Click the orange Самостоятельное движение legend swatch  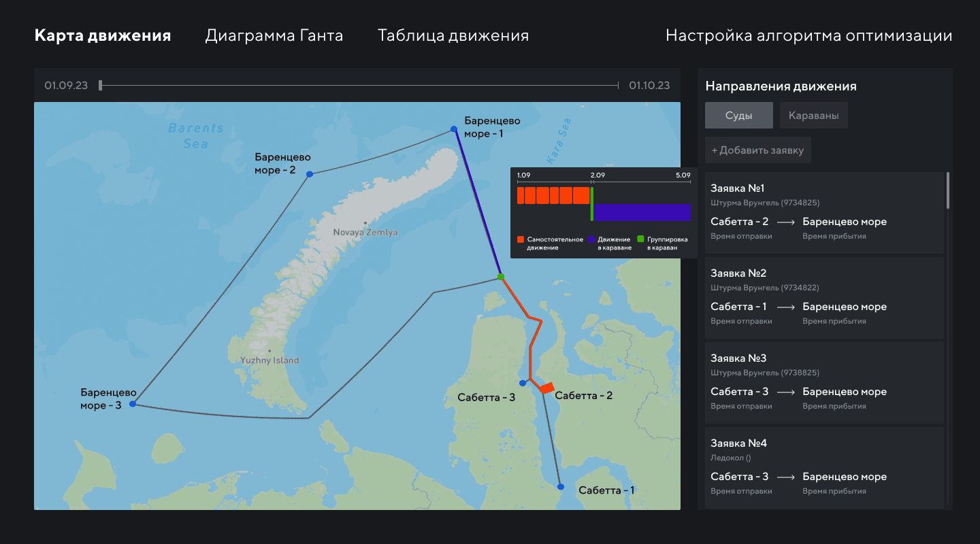click(521, 239)
